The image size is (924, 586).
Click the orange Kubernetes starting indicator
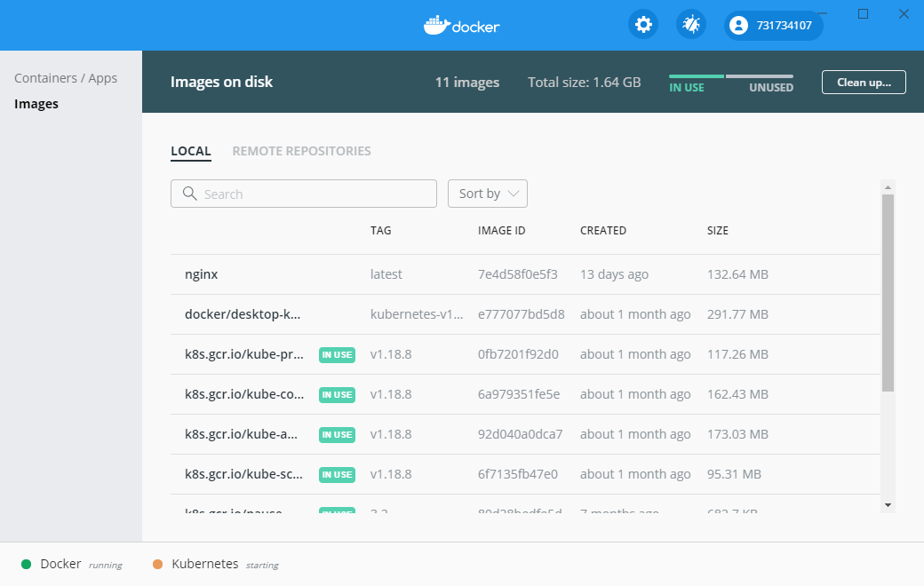coord(157,564)
